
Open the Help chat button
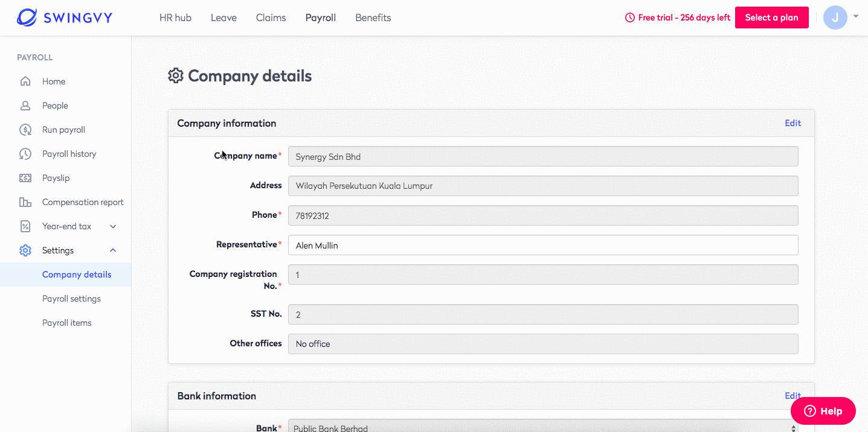click(x=823, y=411)
